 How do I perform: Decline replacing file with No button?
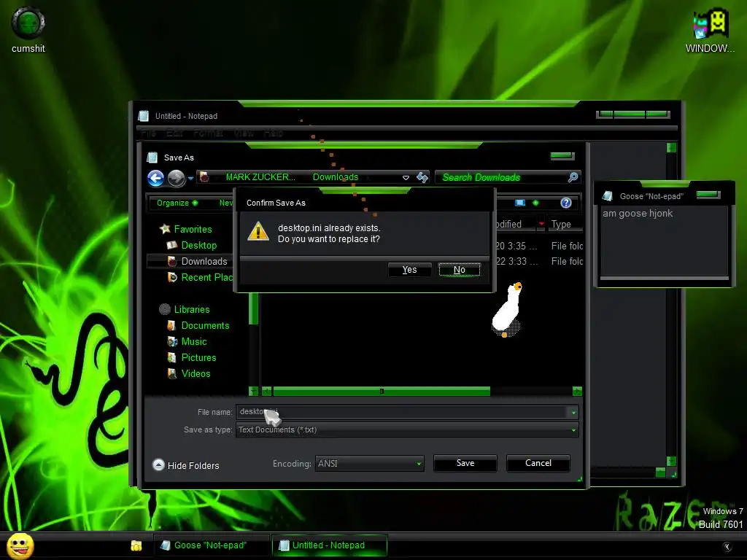tap(460, 270)
